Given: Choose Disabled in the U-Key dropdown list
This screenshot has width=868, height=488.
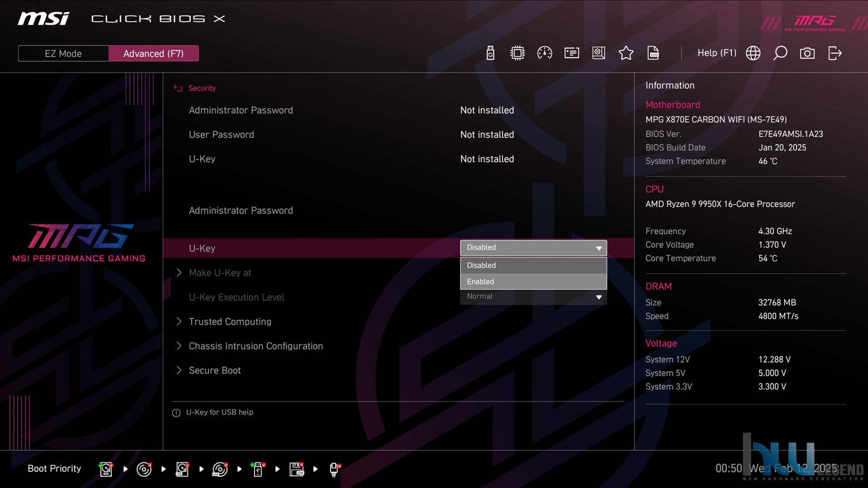Looking at the screenshot, I should (x=534, y=265).
